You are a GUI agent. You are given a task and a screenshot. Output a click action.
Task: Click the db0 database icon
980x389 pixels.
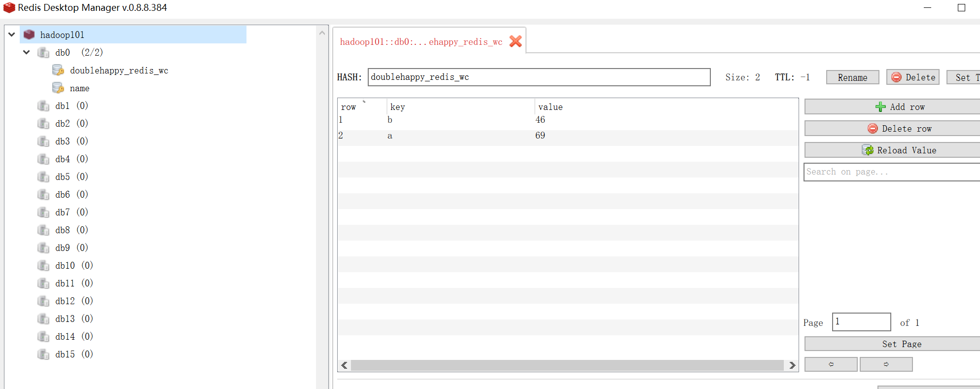point(43,52)
